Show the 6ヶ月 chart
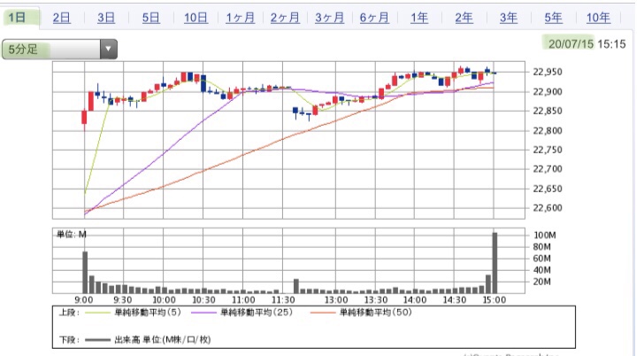 (x=374, y=18)
